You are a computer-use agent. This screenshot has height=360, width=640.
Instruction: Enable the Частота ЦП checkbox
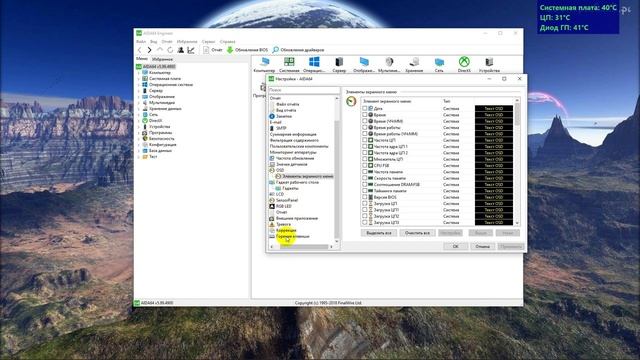pyautogui.click(x=364, y=140)
